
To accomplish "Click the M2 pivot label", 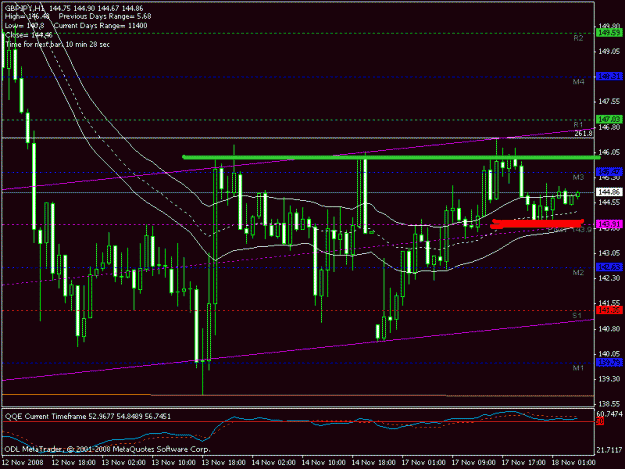I will coord(578,273).
